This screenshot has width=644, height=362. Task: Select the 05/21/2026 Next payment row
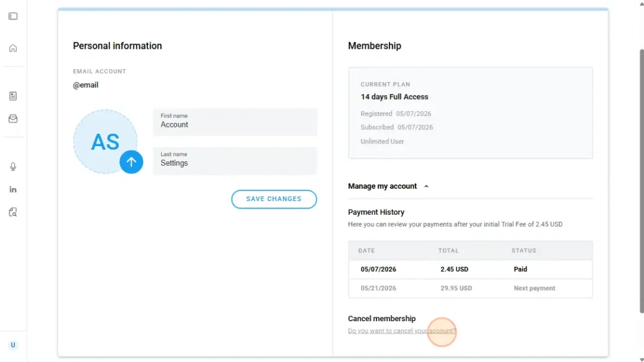tap(470, 288)
